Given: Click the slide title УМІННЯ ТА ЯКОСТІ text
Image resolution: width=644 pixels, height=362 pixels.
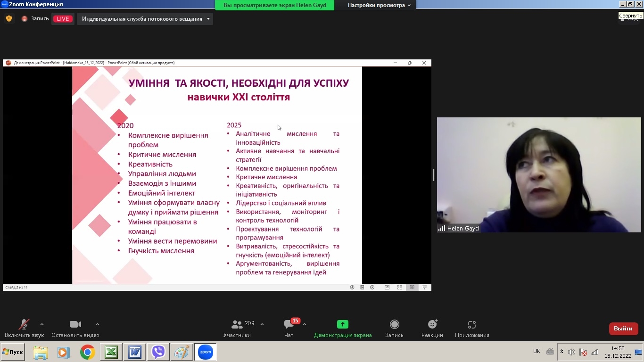Looking at the screenshot, I should click(239, 83).
